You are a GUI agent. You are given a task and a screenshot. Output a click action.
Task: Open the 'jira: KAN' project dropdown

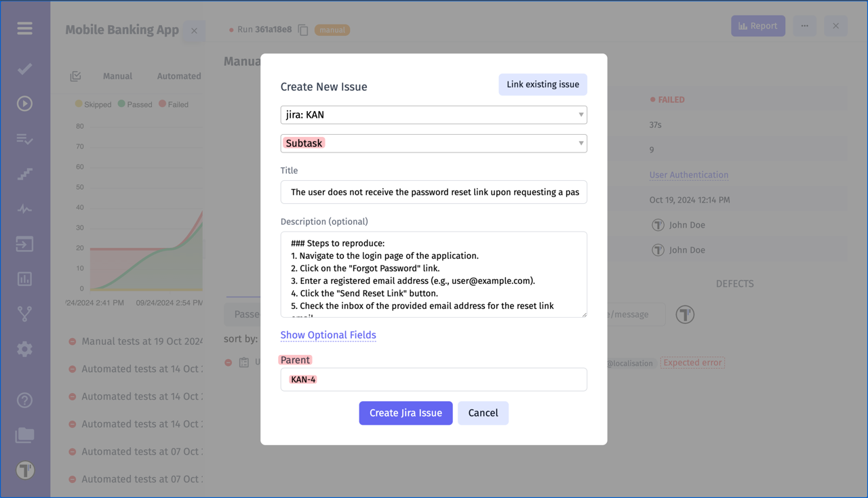tap(433, 115)
